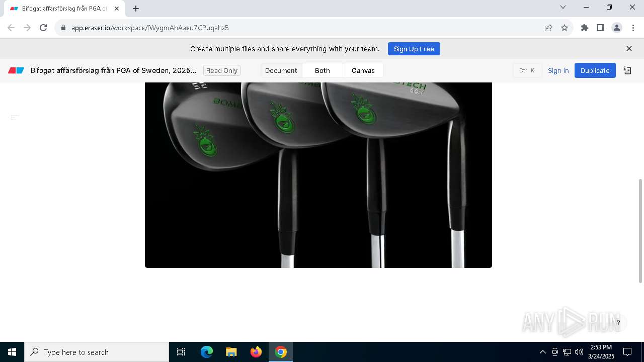Open File Explorer from taskbar
644x362 pixels.
pos(231,352)
